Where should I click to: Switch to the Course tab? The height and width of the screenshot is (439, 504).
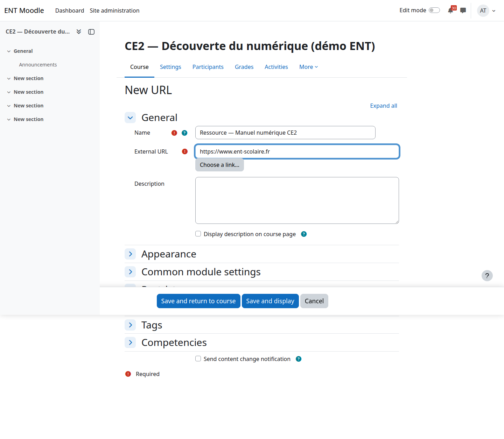click(x=139, y=67)
